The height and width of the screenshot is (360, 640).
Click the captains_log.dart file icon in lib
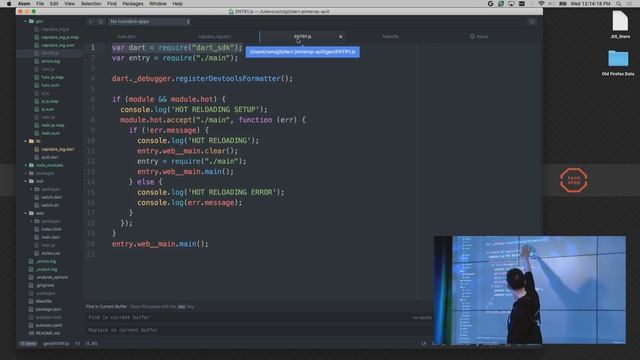37,149
